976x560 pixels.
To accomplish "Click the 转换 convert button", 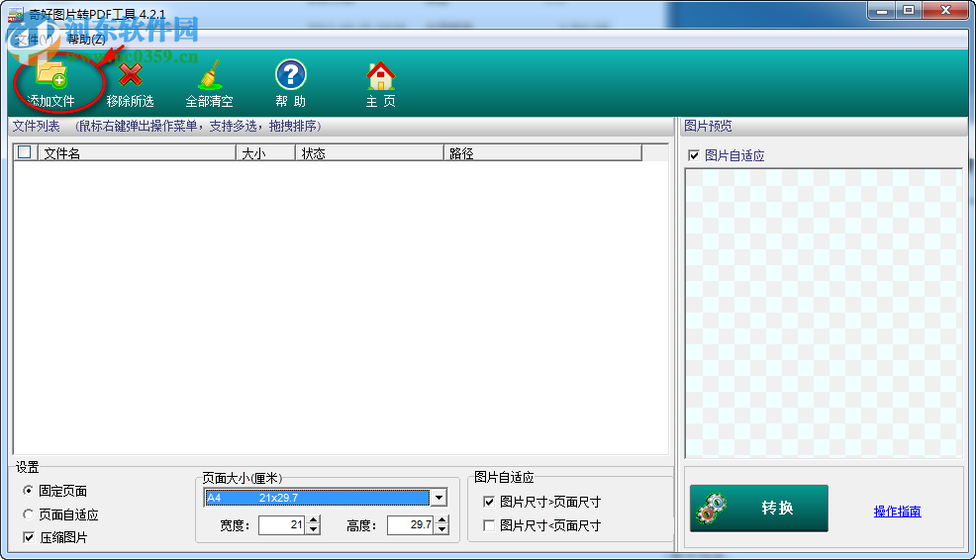I will (759, 509).
